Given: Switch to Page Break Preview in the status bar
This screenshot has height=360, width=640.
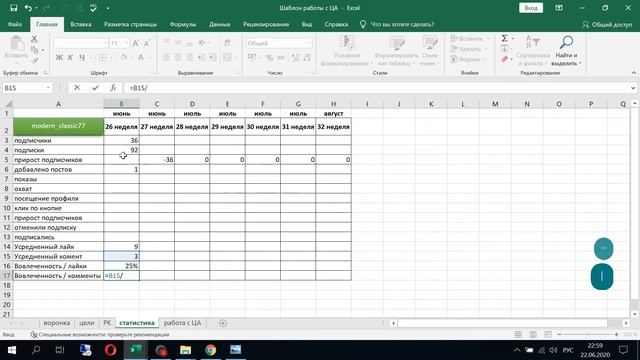Looking at the screenshot, I should 548,334.
